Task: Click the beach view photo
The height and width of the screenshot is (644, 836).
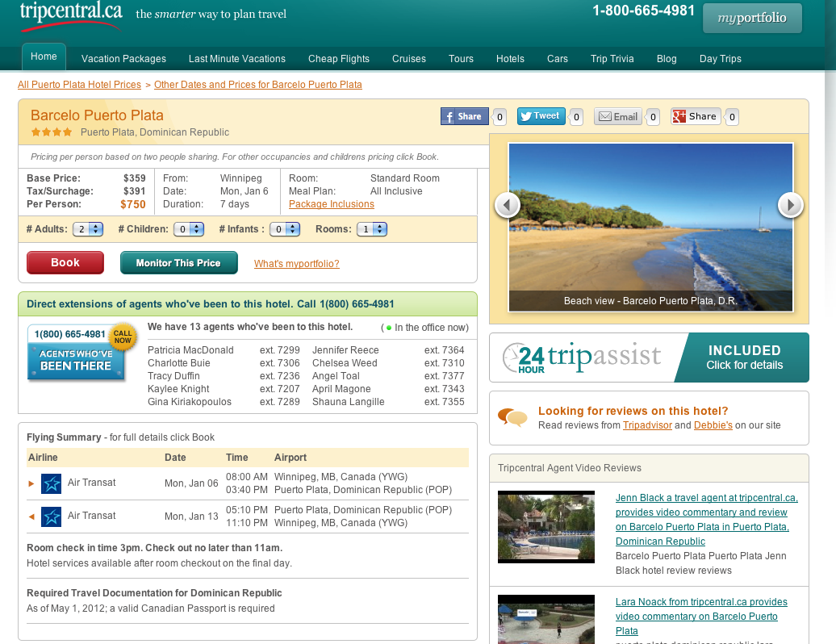Action: click(x=650, y=227)
